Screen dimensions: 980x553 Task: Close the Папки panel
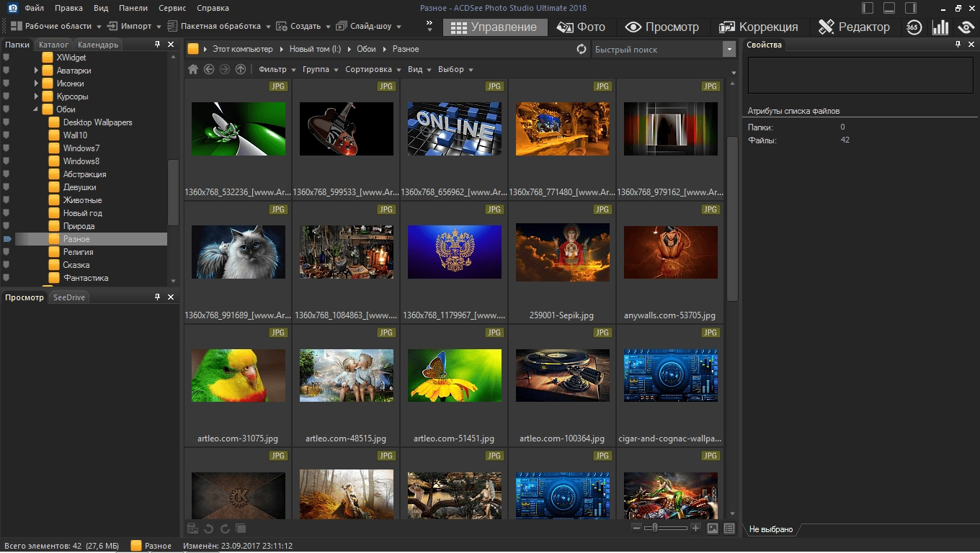coord(171,44)
